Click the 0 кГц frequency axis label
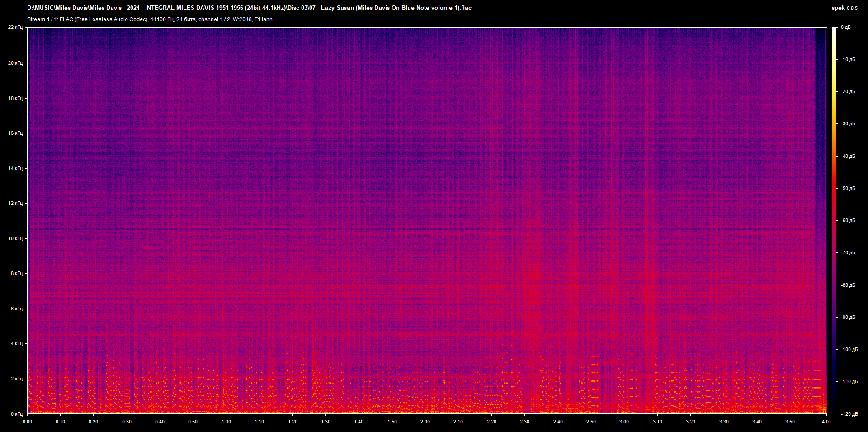This screenshot has height=432, width=868. point(17,414)
